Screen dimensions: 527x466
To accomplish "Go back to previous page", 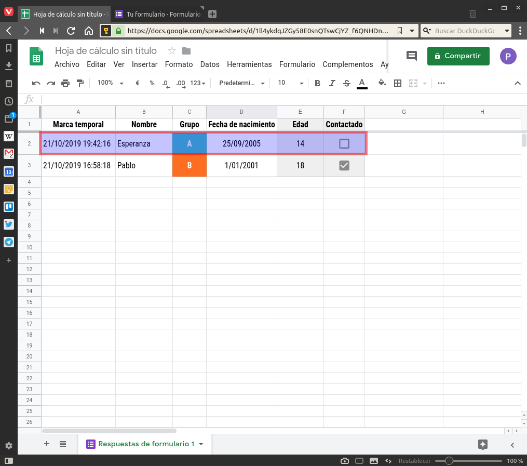I will [9, 31].
